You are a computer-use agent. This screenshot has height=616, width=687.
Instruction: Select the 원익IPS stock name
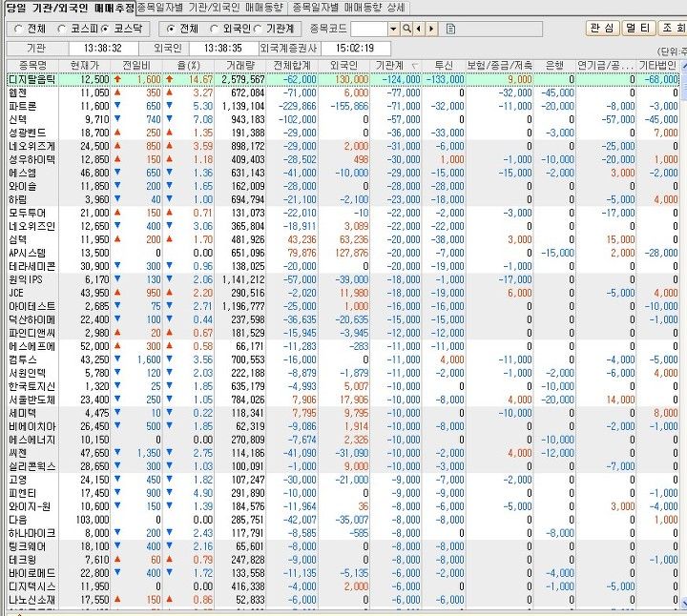pos(26,279)
